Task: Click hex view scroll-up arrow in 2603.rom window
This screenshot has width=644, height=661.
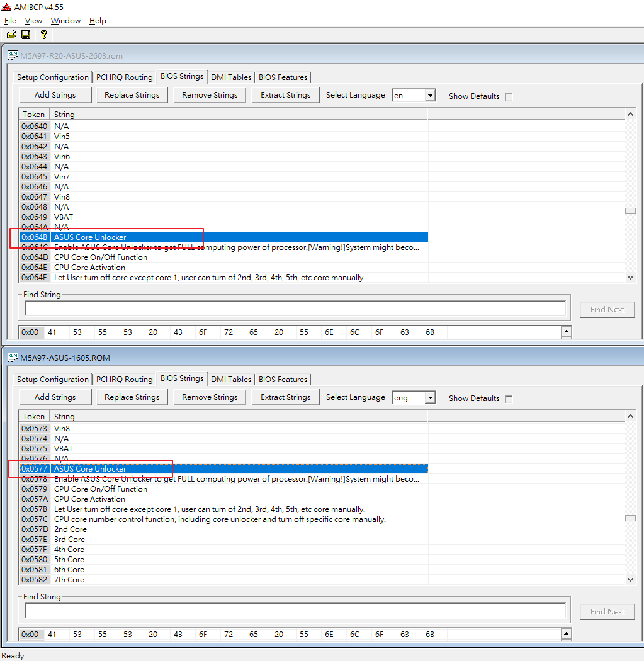Action: [x=567, y=332]
